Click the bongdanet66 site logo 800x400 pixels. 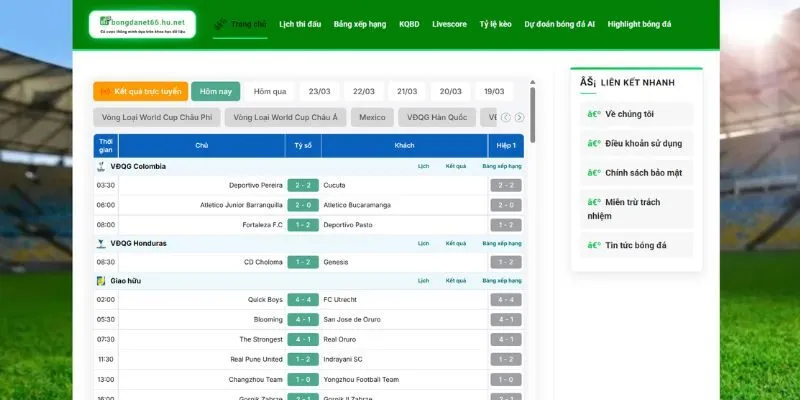pyautogui.click(x=141, y=24)
